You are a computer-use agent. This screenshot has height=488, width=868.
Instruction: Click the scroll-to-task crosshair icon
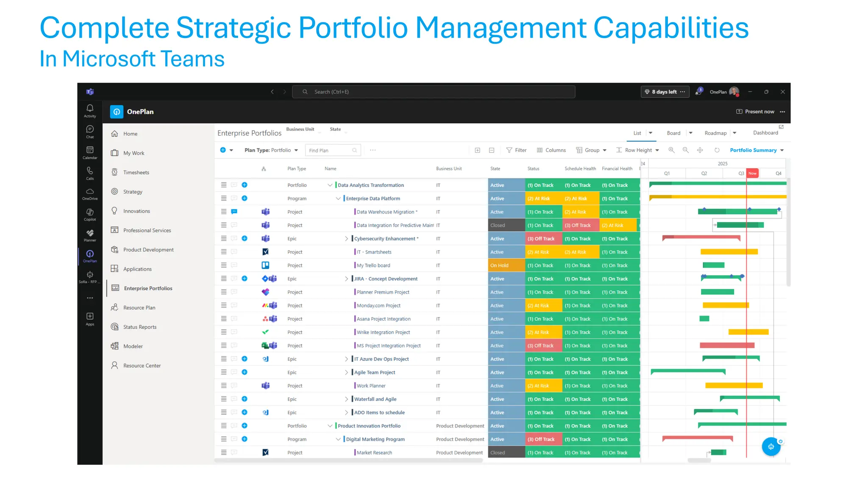[700, 150]
